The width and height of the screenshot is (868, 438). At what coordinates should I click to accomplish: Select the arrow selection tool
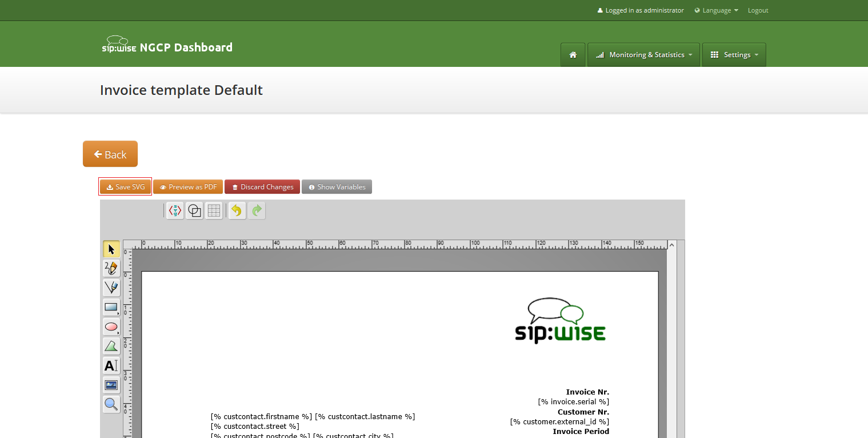click(111, 249)
